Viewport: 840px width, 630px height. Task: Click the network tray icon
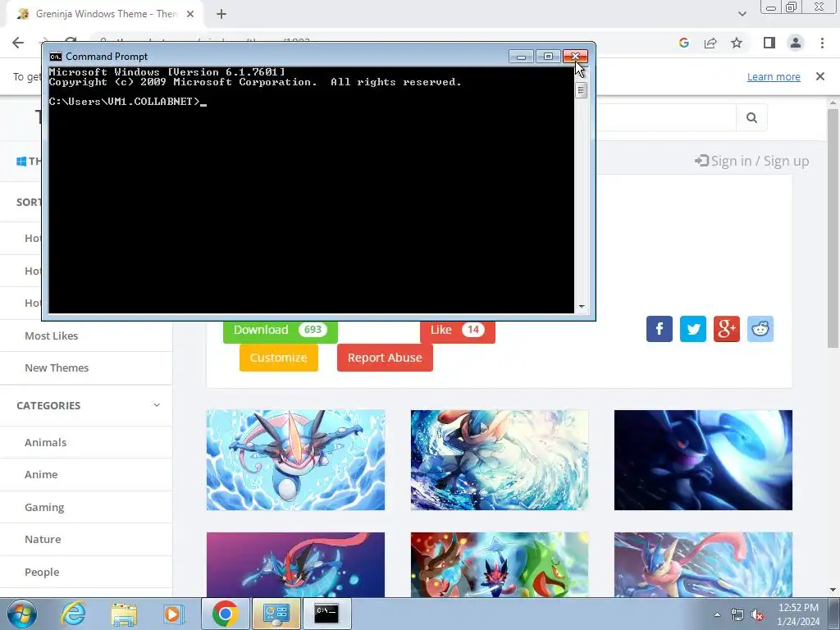737,615
